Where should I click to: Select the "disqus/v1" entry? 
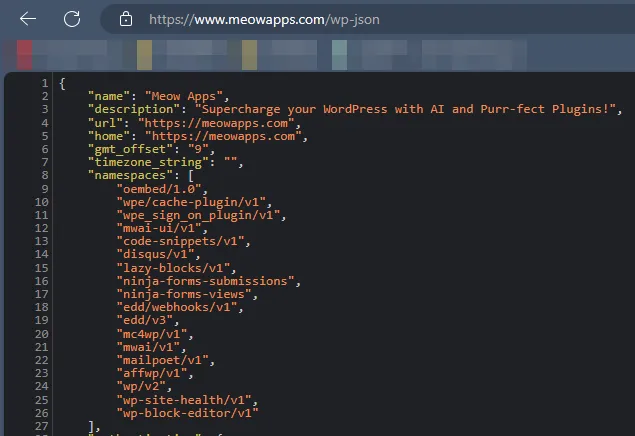point(156,254)
